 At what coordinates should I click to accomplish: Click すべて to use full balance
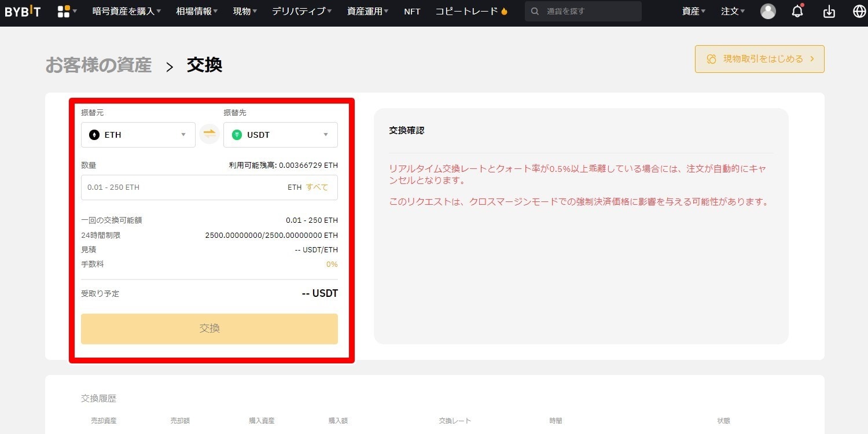coord(317,187)
